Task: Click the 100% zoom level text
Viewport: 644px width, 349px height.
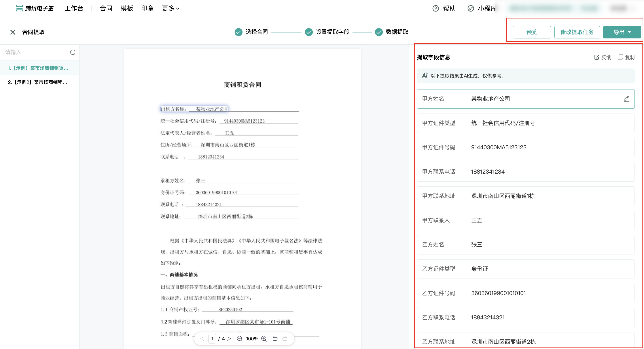Action: (252, 338)
